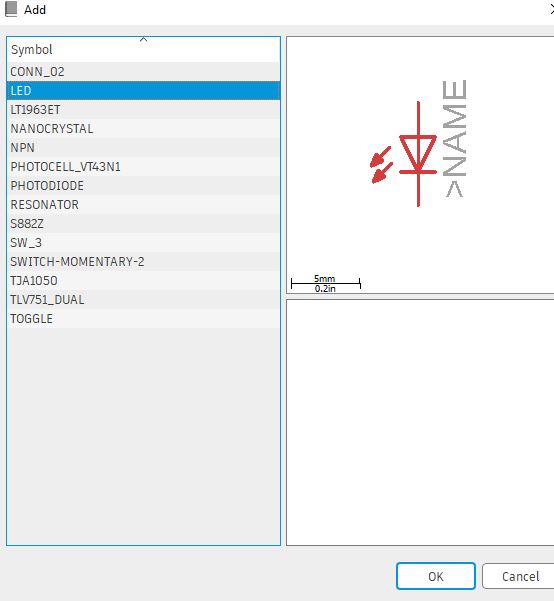Pick the TJA1050 symbol
The image size is (554, 601).
[x=143, y=280]
